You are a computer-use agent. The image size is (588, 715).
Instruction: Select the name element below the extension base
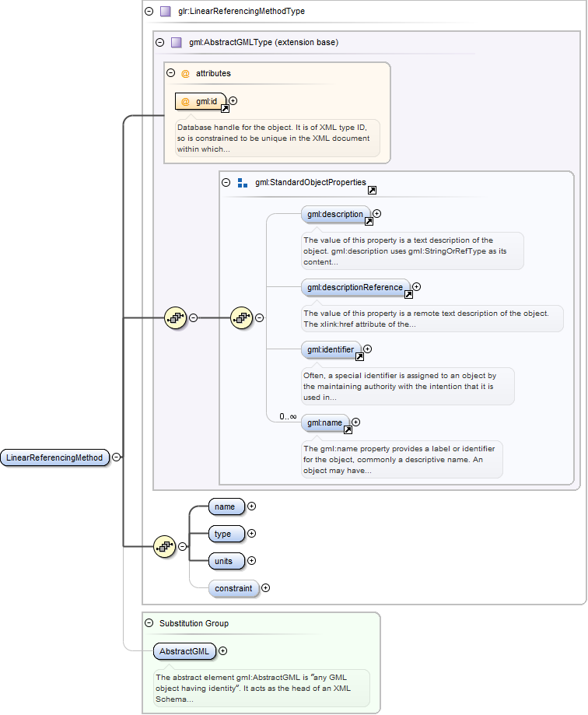click(226, 506)
